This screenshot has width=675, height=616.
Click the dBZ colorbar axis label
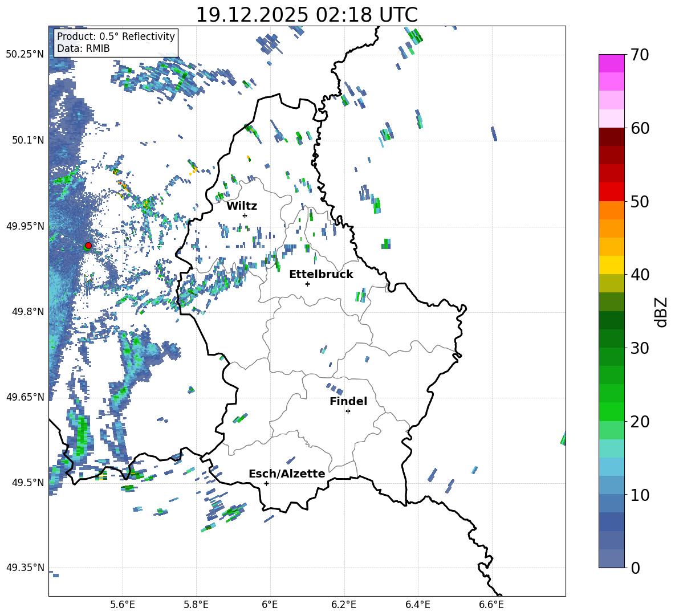pos(661,312)
